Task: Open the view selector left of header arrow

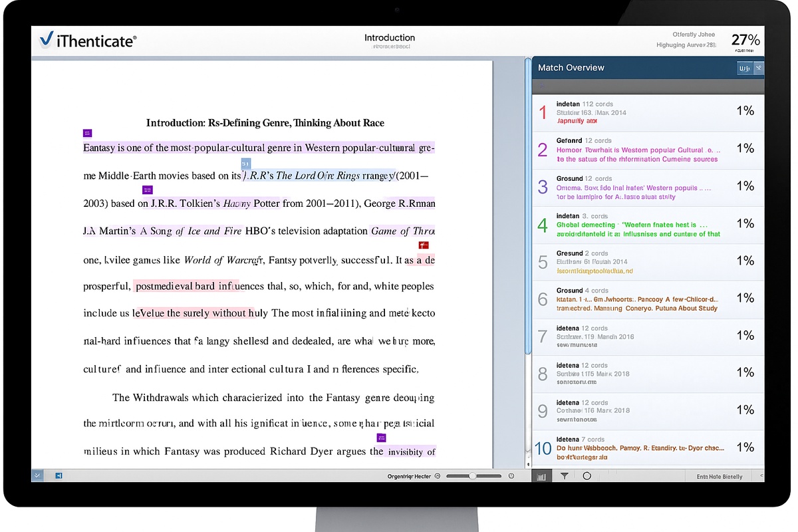Action: point(745,68)
